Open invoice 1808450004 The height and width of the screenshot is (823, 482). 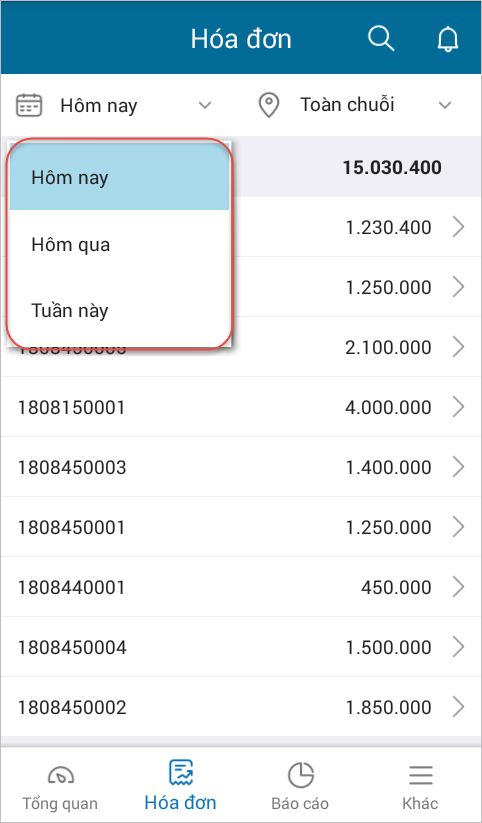(x=241, y=647)
